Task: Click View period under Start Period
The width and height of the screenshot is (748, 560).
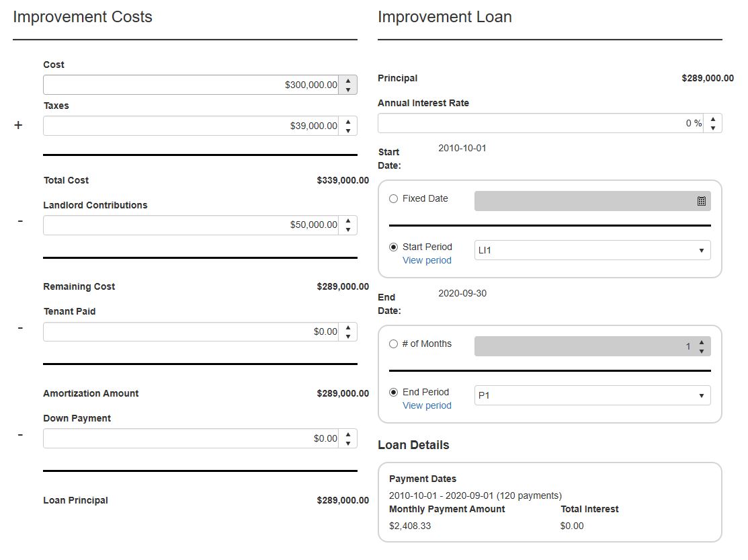Action: pyautogui.click(x=427, y=261)
